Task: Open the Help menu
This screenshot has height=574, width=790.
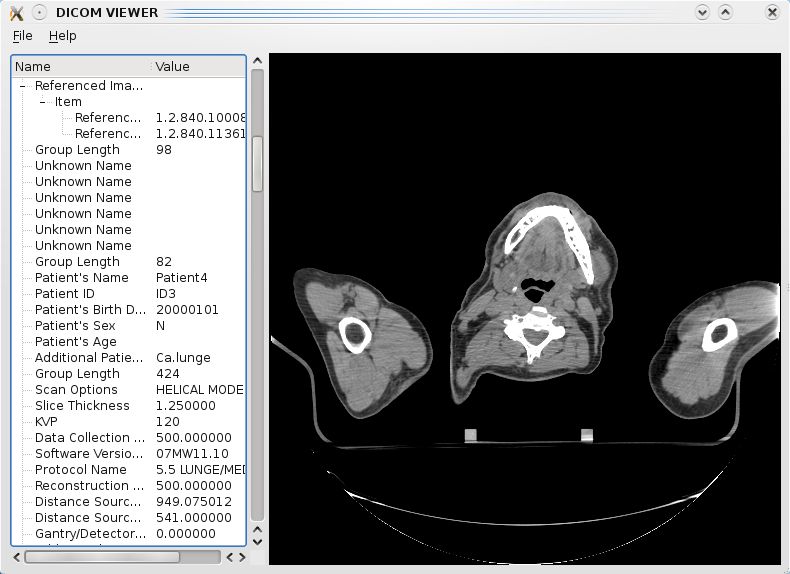Action: (x=62, y=36)
